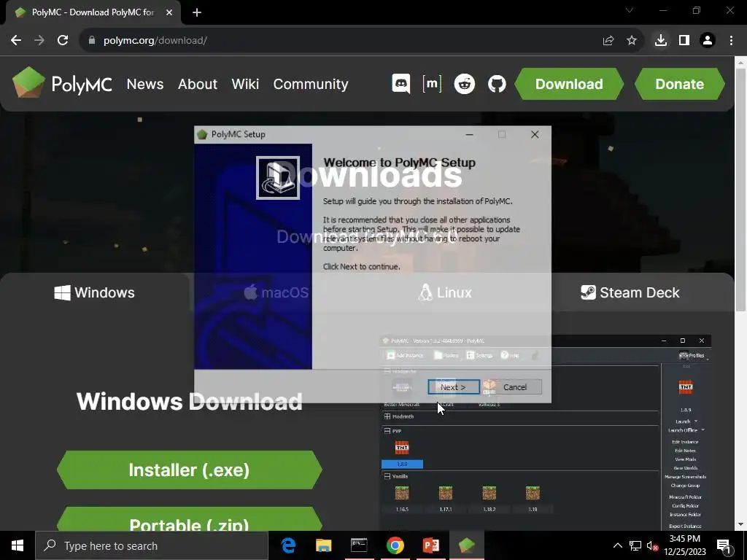Open the Wiki page

[x=245, y=84]
